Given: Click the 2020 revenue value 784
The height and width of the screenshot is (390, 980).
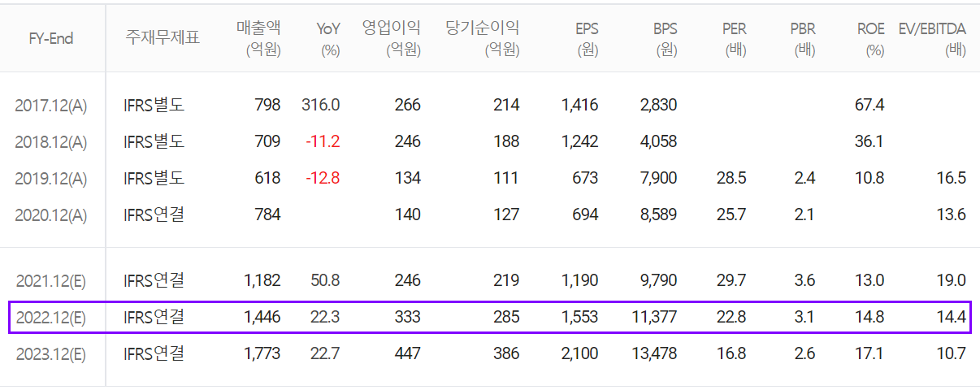Looking at the screenshot, I should pyautogui.click(x=267, y=215).
